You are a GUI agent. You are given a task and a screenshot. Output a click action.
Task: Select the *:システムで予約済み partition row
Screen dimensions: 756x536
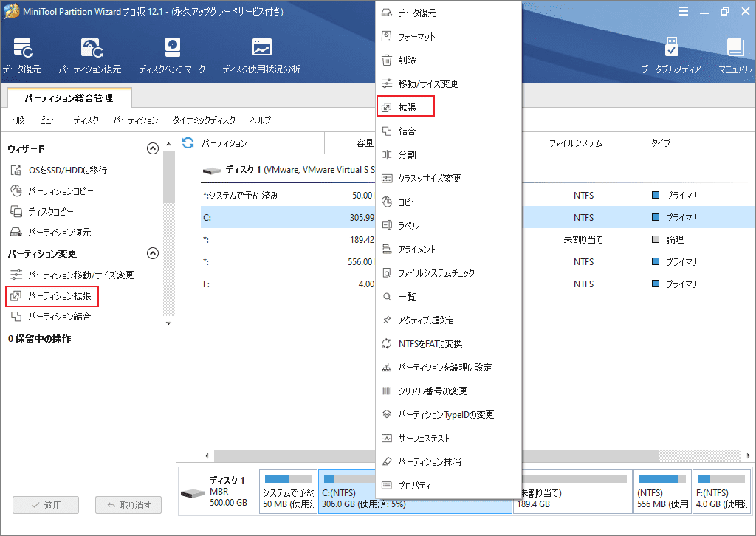[478, 195]
